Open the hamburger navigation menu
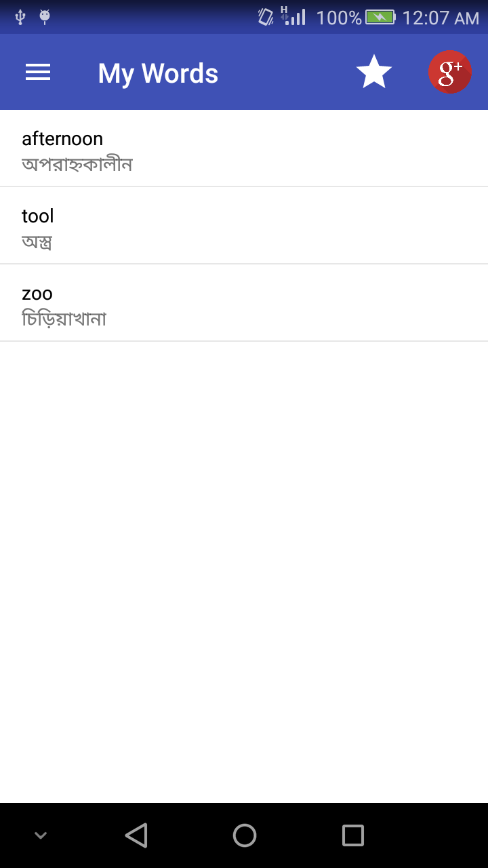Screen dimensions: 488x868 click(38, 73)
